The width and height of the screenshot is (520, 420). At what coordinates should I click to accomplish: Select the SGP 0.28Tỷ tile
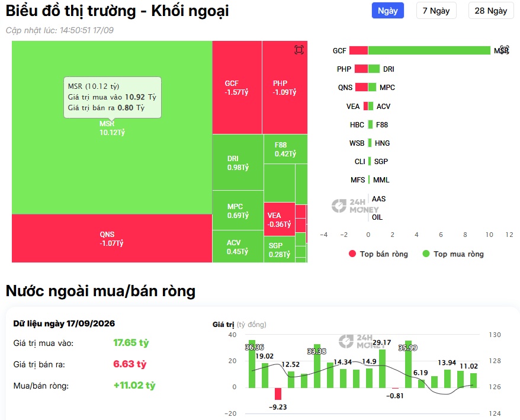279,249
